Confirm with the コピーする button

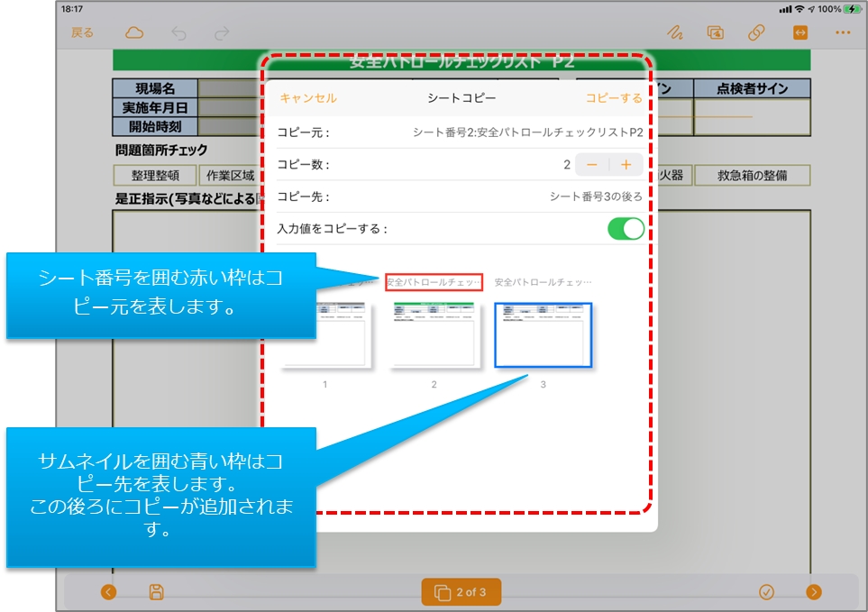pos(614,98)
